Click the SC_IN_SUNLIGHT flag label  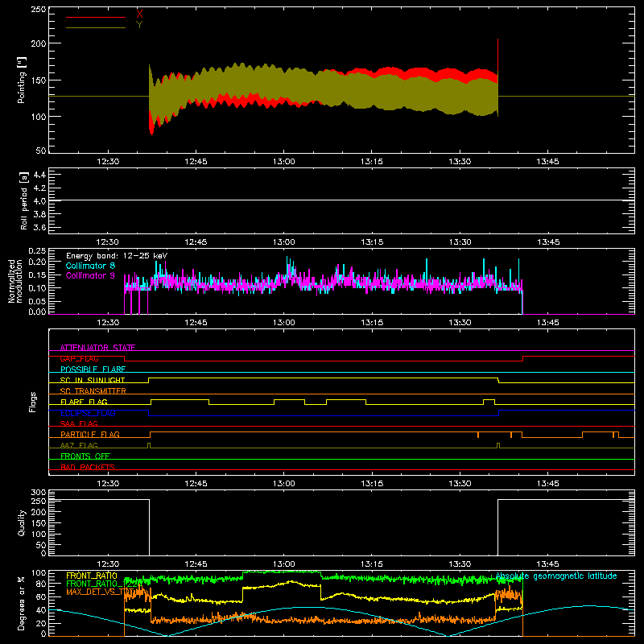pos(93,380)
